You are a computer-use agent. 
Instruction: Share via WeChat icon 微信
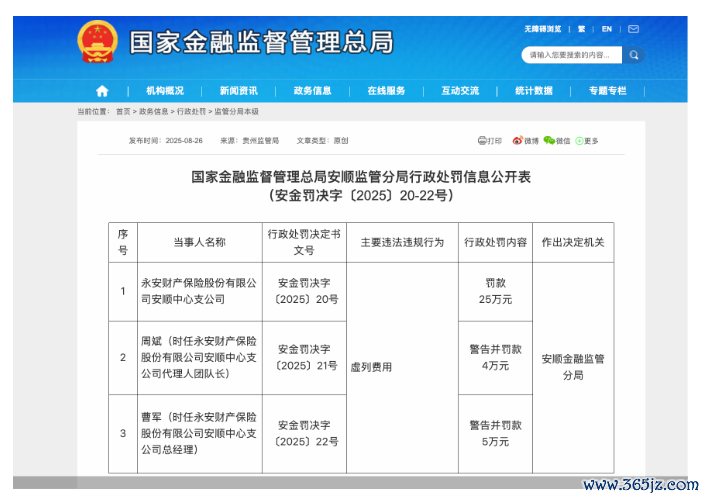tap(557, 141)
